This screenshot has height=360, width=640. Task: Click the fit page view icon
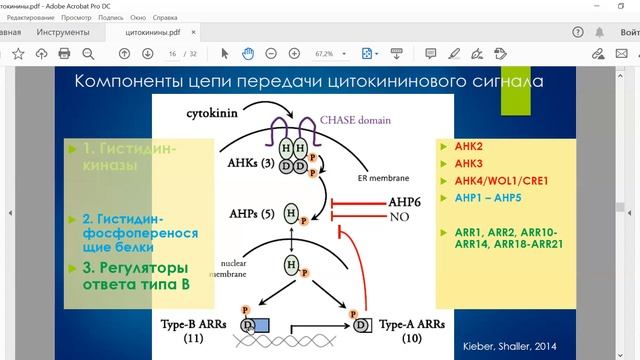367,53
